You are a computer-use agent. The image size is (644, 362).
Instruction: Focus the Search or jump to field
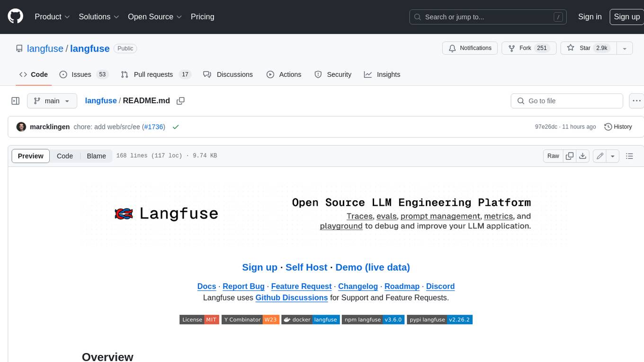pos(489,17)
